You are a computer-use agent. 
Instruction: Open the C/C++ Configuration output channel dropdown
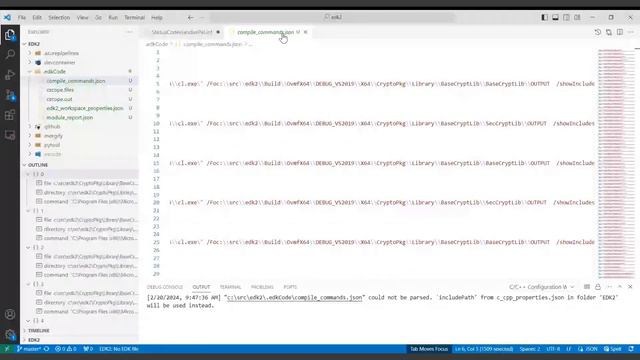click(x=541, y=287)
